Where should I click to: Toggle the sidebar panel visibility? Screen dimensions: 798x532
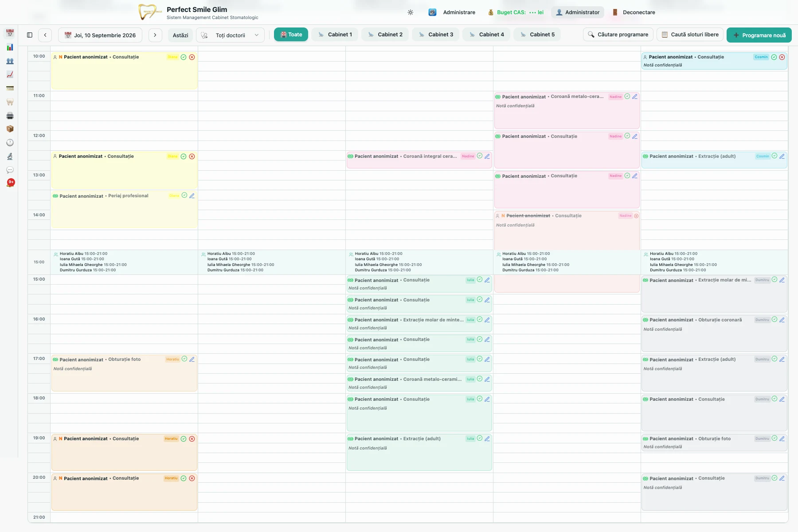tap(30, 35)
